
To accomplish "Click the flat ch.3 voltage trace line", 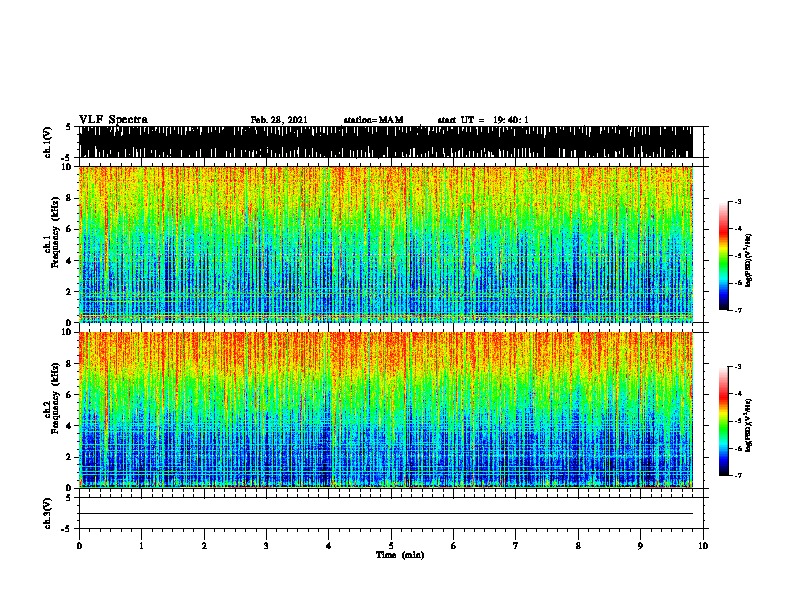I will coord(386,514).
